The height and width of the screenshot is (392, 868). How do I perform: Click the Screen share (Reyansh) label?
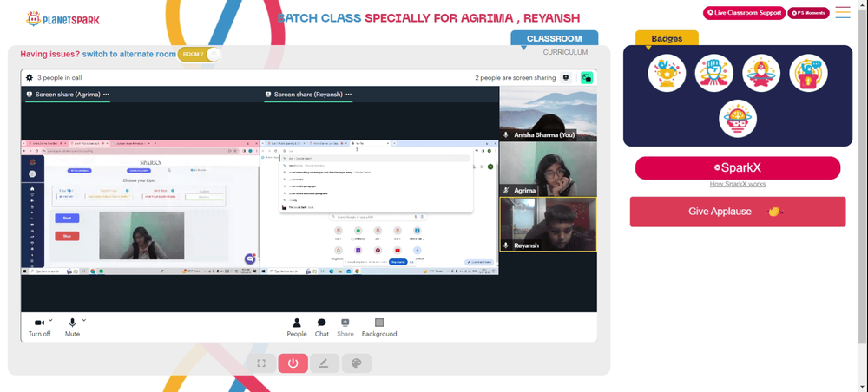pos(308,95)
